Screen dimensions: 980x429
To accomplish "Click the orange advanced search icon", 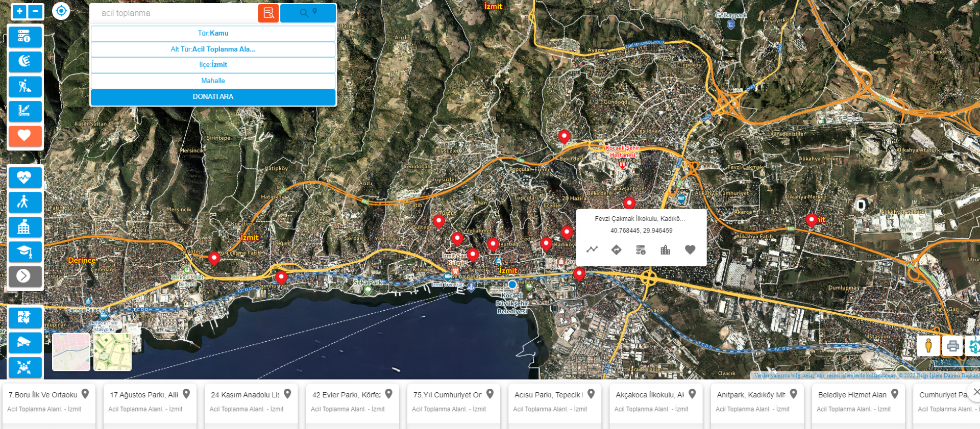I will (x=268, y=13).
